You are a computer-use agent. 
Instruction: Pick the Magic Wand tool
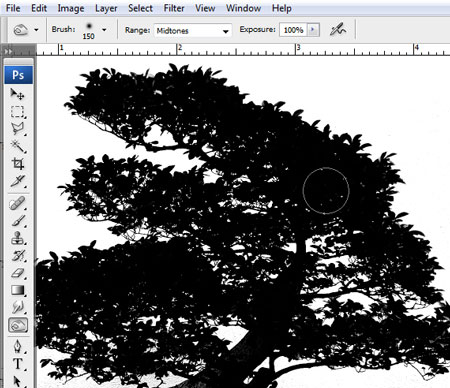pos(17,146)
